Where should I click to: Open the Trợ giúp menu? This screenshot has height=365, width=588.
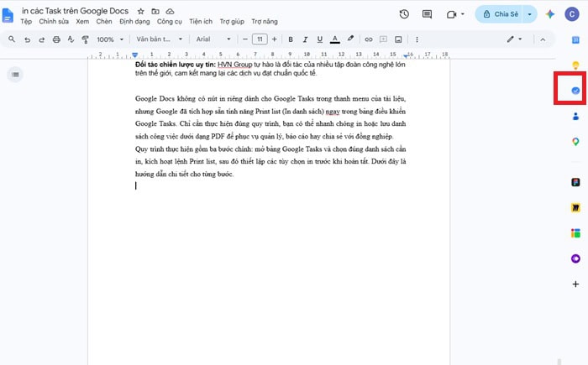[232, 21]
